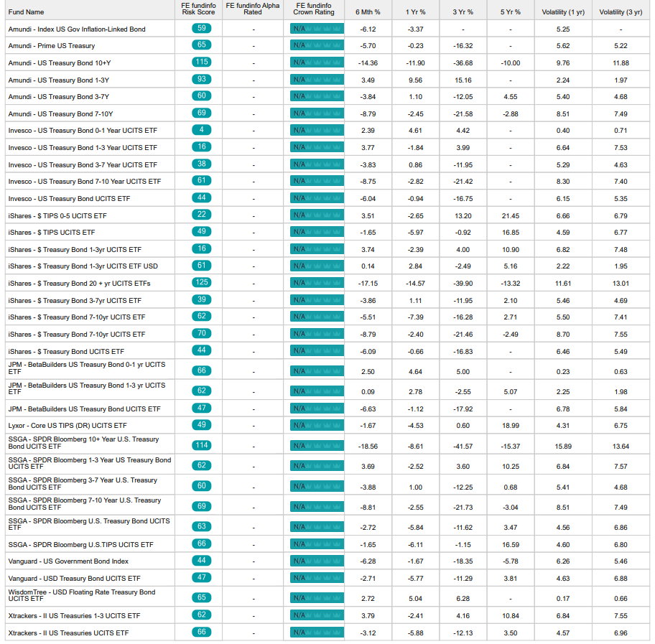Click risk score badge 93 for Amundi Treasury 1-3Y
The height and width of the screenshot is (644, 655).
(202, 80)
